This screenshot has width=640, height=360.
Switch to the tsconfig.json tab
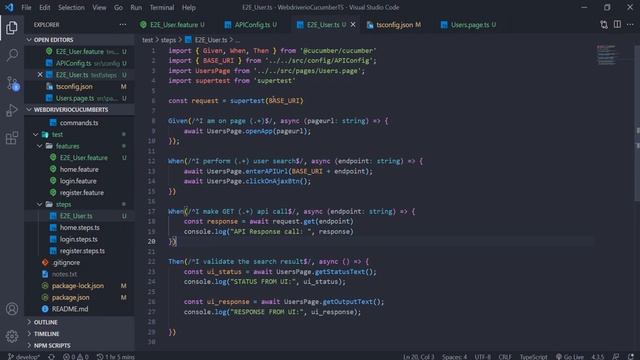395,25
